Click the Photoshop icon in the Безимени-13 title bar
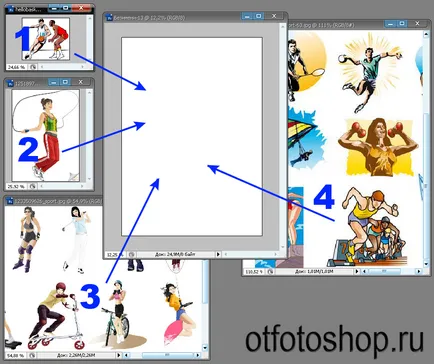 click(109, 17)
